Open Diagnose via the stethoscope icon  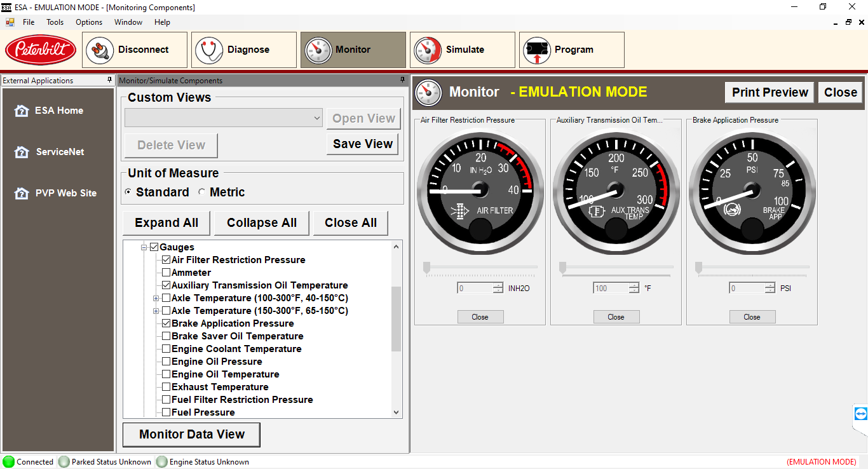point(208,50)
